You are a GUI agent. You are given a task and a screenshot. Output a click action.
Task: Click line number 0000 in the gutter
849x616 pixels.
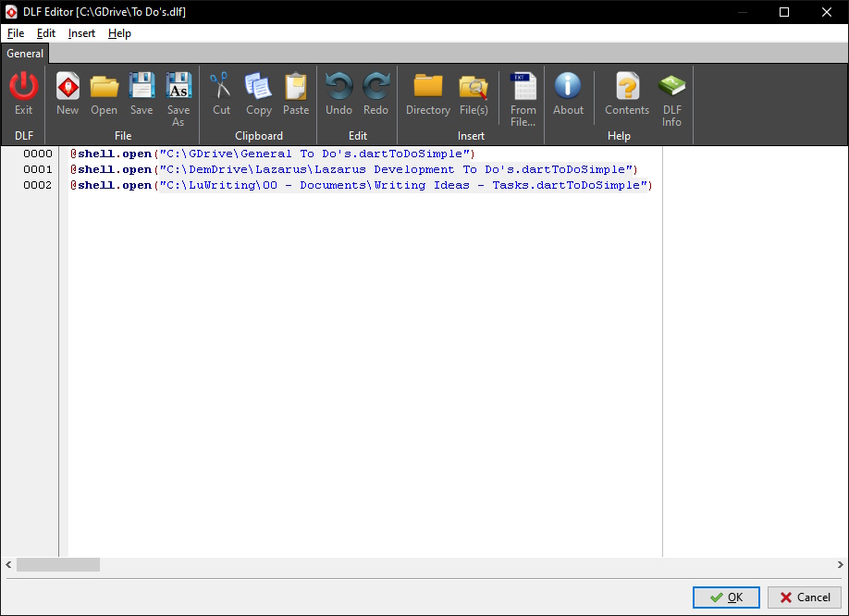(37, 154)
